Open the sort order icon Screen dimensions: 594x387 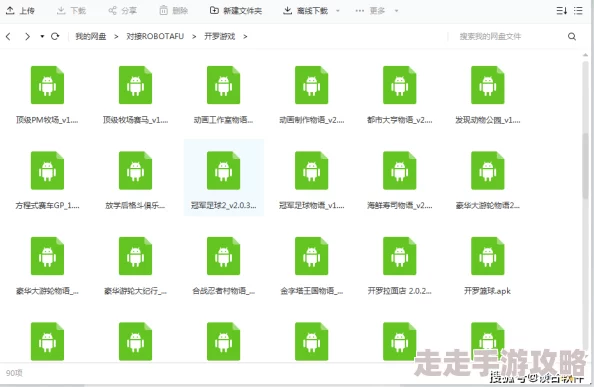click(x=561, y=11)
